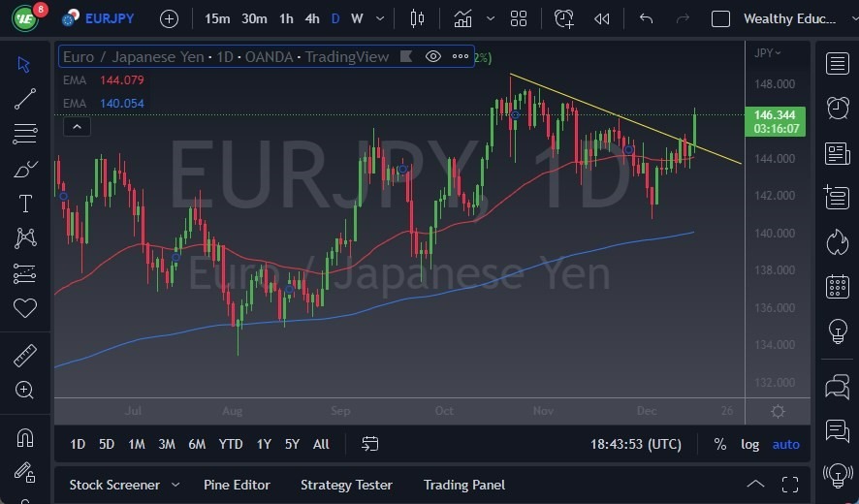Open the candlestick chart type selector
Image resolution: width=859 pixels, height=504 pixels.
[418, 18]
